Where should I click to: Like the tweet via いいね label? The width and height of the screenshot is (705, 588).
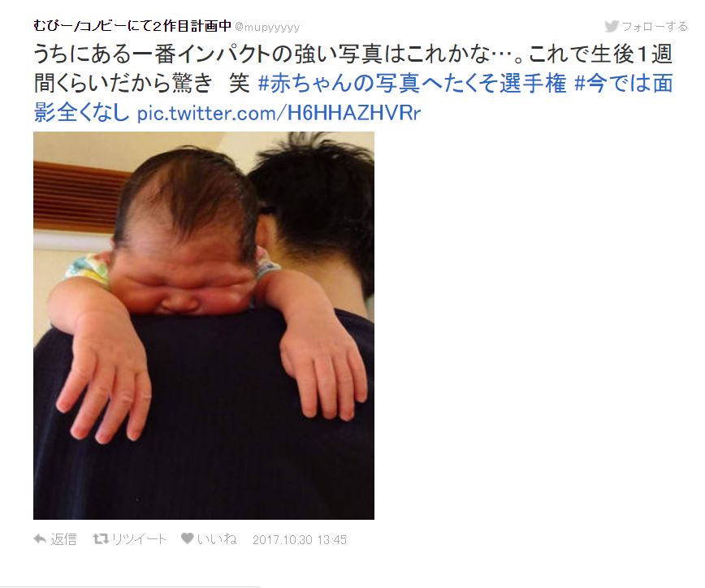coord(217,538)
